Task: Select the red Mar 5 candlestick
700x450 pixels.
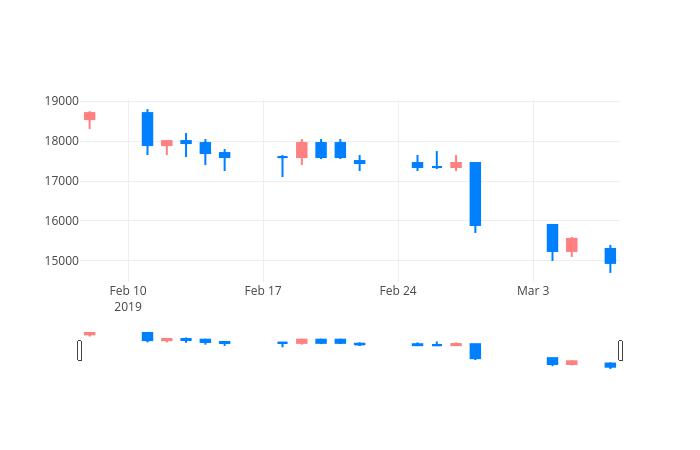Action: coord(572,246)
